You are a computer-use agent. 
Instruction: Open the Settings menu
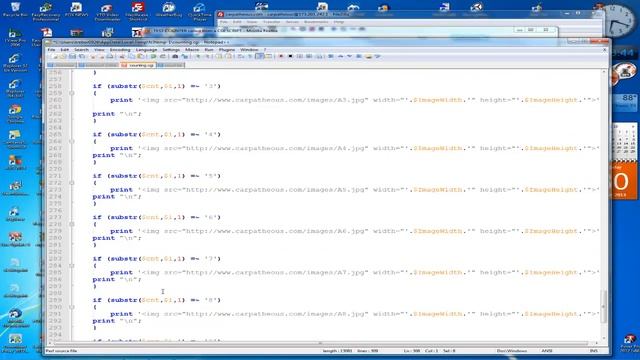(171, 49)
